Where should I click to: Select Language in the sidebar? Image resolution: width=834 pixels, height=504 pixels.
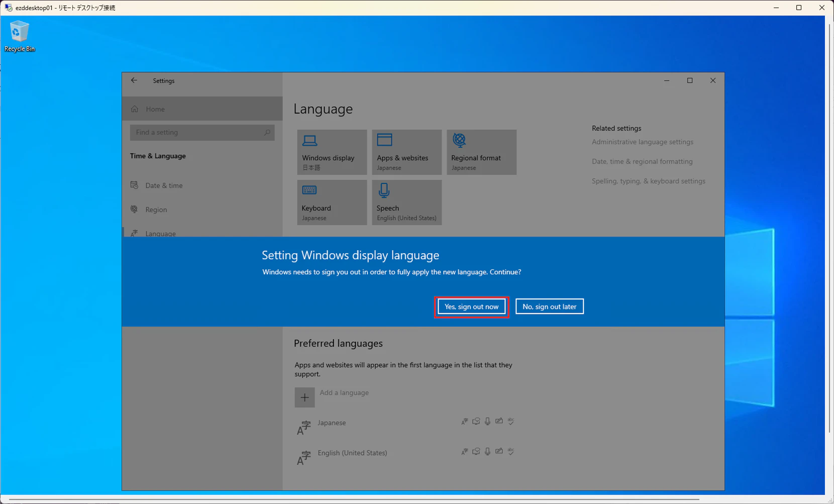point(202,232)
